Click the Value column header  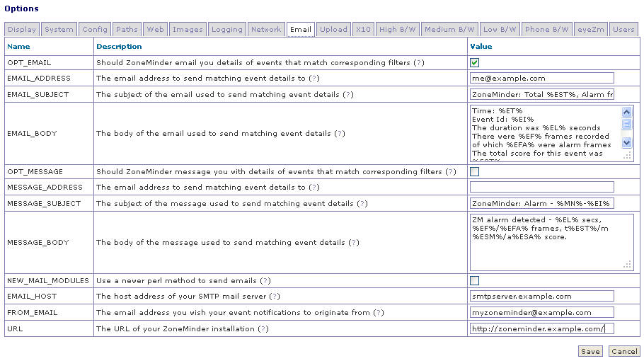(481, 47)
